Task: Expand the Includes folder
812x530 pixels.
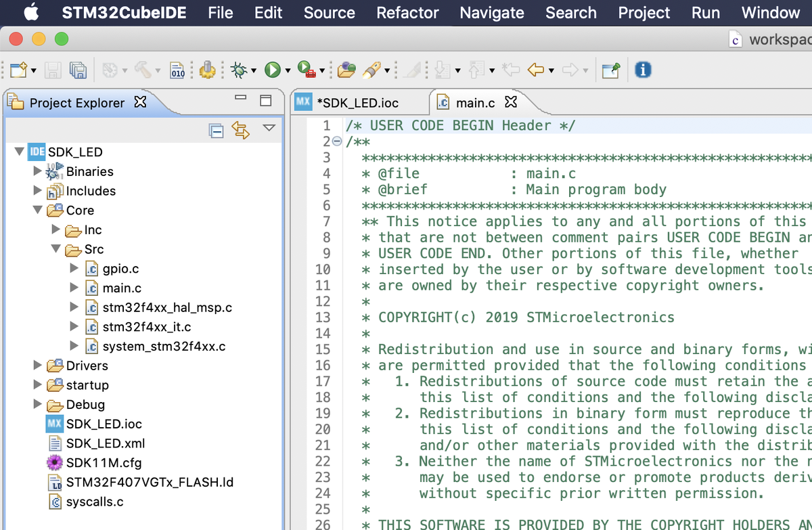Action: point(37,191)
